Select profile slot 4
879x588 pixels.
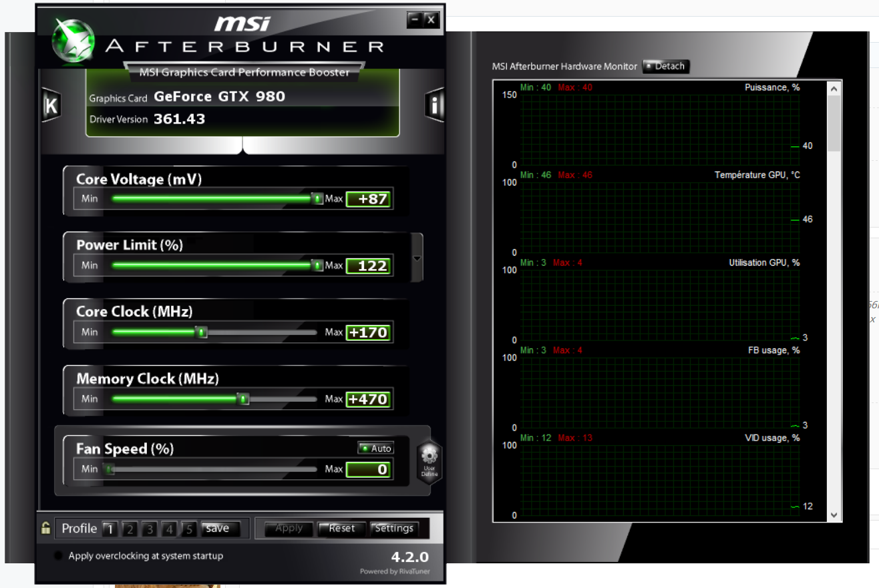(170, 529)
